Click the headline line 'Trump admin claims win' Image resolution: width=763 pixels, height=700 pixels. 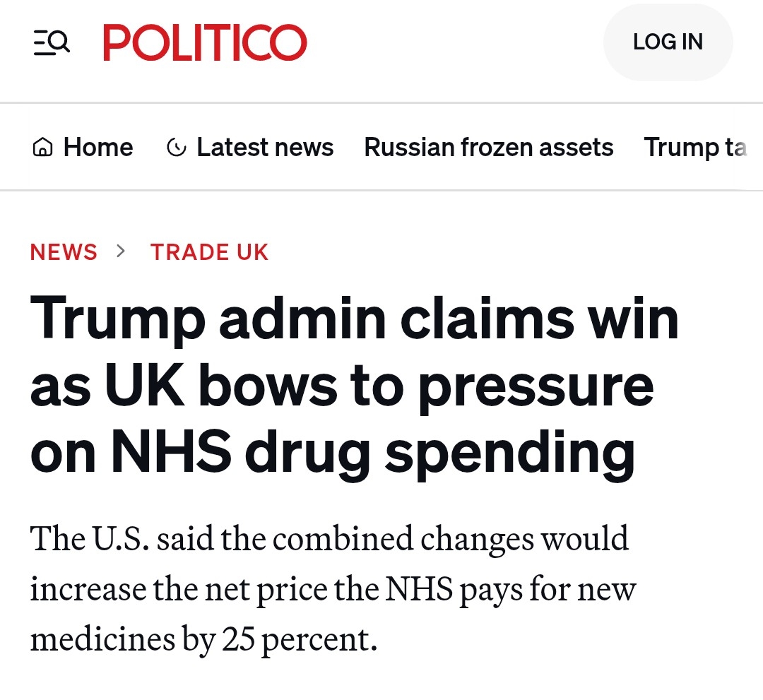click(x=354, y=318)
